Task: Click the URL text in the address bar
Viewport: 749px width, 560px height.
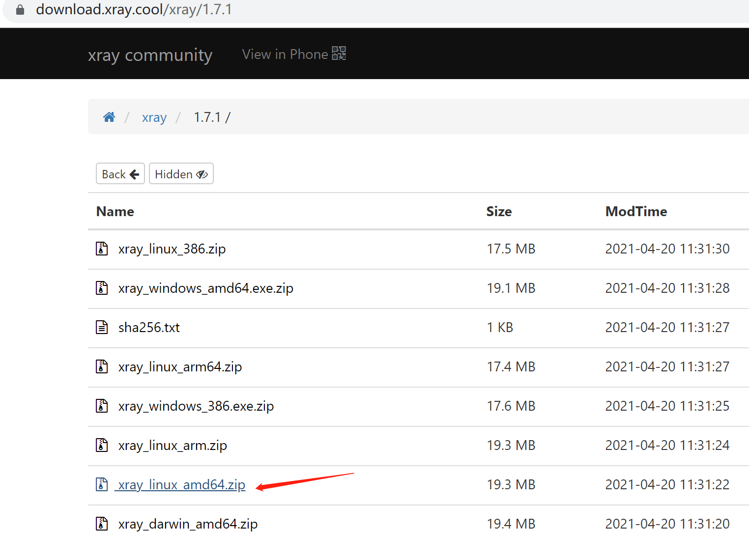Action: [134, 9]
